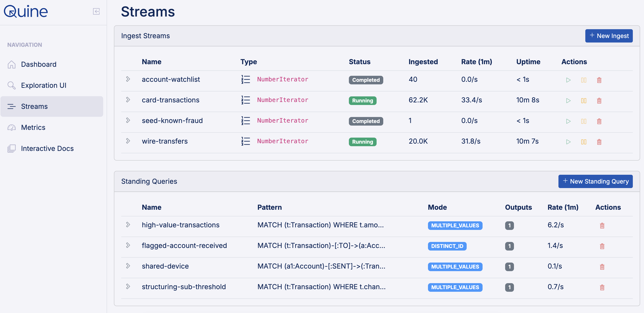This screenshot has width=644, height=313.
Task: Expand the flagged-account-received query row
Action: point(128,245)
